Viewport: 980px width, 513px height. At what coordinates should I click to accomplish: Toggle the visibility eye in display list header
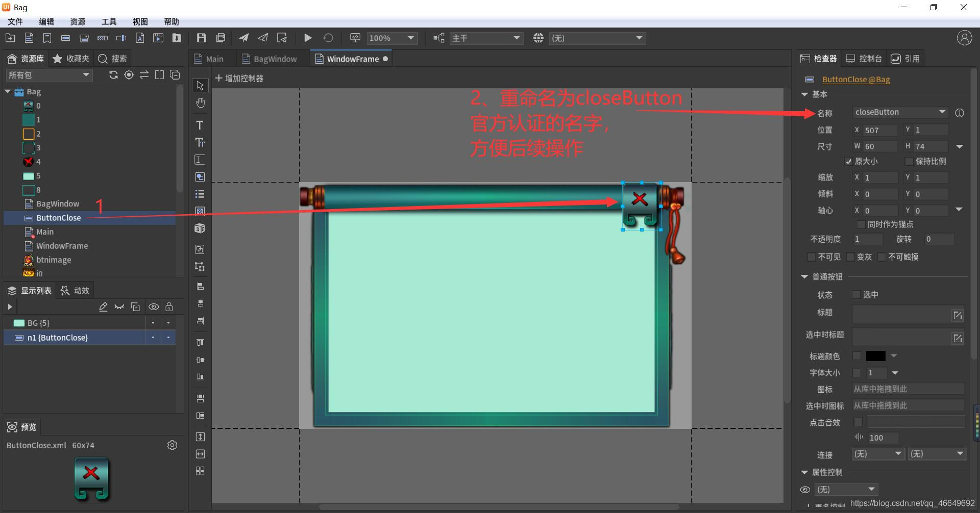153,307
